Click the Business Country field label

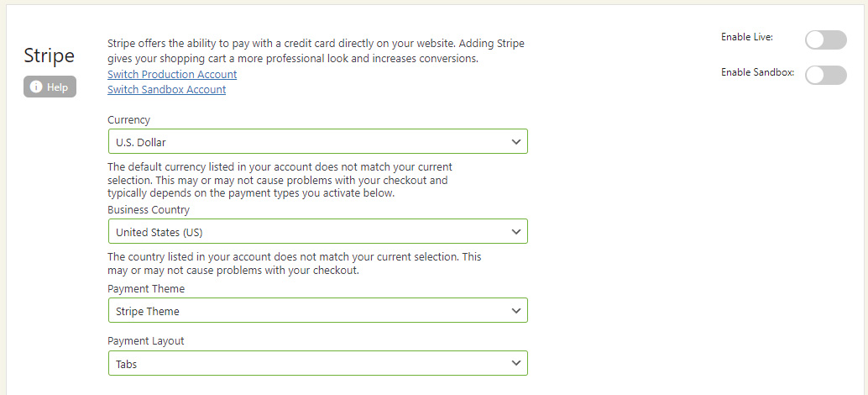point(149,210)
